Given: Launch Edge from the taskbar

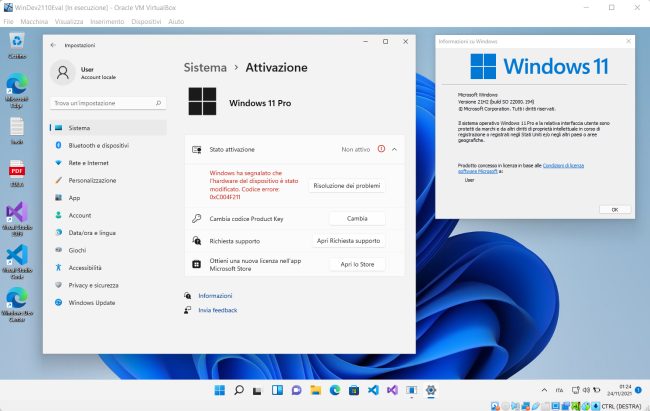Looking at the screenshot, I should [x=335, y=390].
